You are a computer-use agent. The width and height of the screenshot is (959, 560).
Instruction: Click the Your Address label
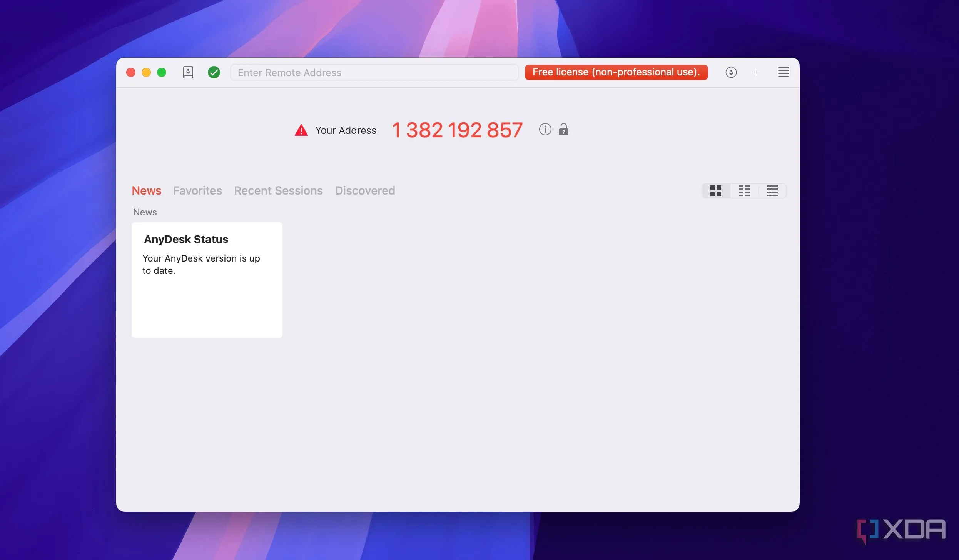(x=346, y=130)
